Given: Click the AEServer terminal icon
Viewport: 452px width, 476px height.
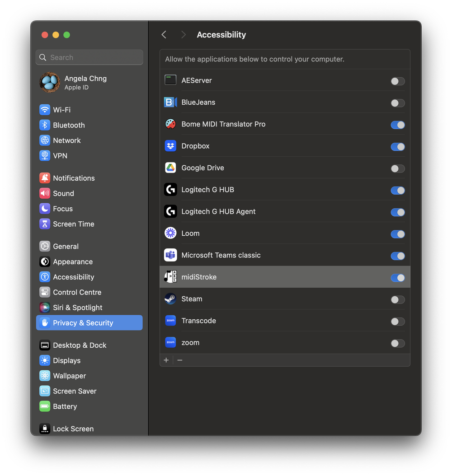Looking at the screenshot, I should [x=170, y=80].
